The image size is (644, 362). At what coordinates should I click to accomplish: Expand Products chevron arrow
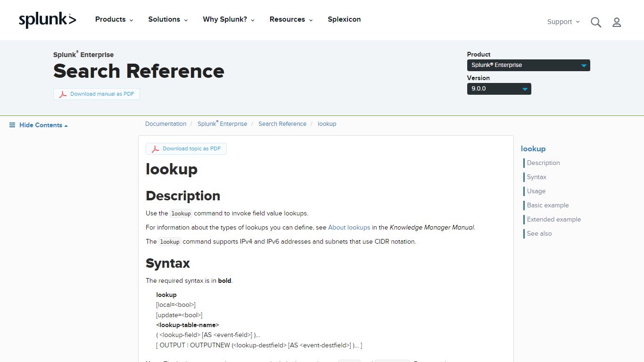(x=131, y=20)
